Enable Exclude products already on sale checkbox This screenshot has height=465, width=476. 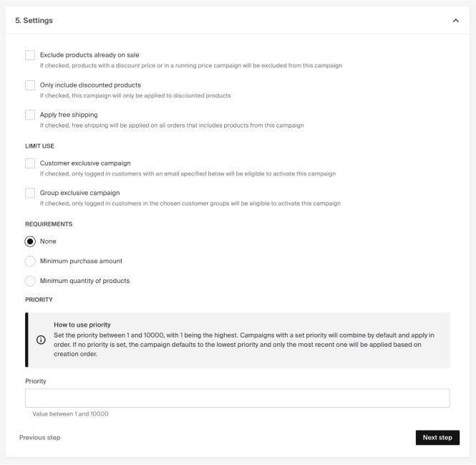pyautogui.click(x=30, y=55)
